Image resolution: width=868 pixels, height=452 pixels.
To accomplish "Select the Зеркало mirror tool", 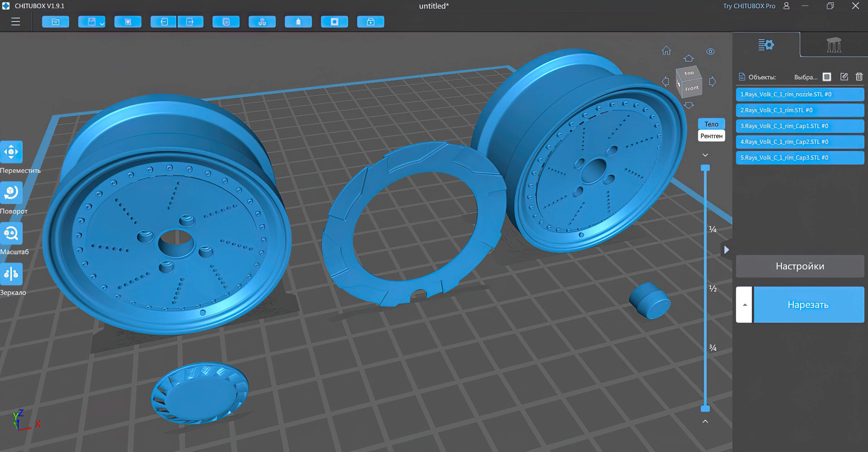I will [11, 274].
